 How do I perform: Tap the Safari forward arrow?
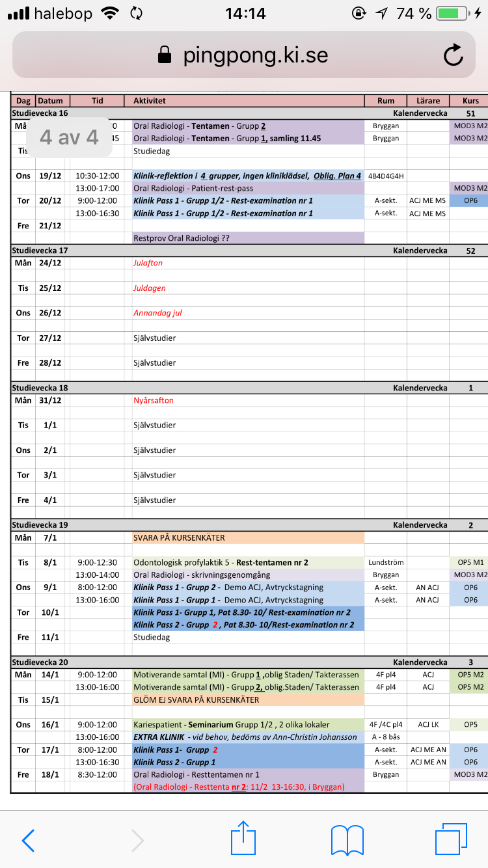pyautogui.click(x=137, y=840)
